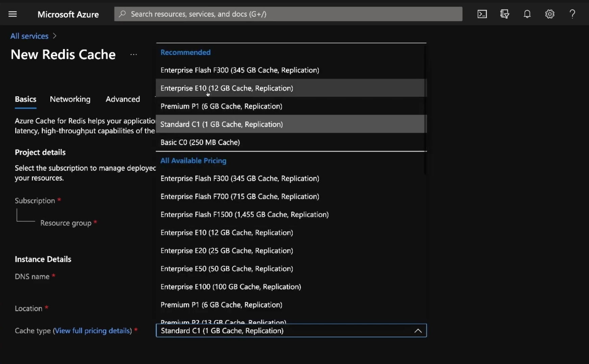Go to All services breadcrumb
This screenshot has width=589, height=364.
click(29, 36)
